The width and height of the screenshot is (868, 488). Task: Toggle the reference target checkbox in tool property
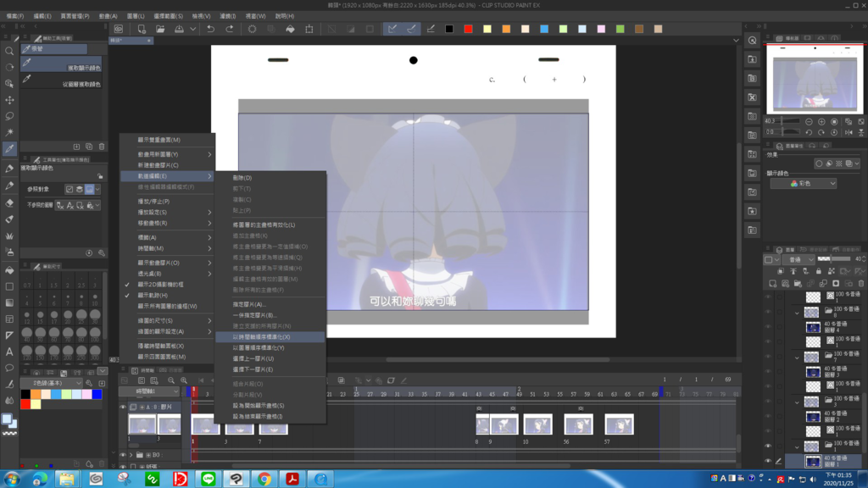click(70, 189)
